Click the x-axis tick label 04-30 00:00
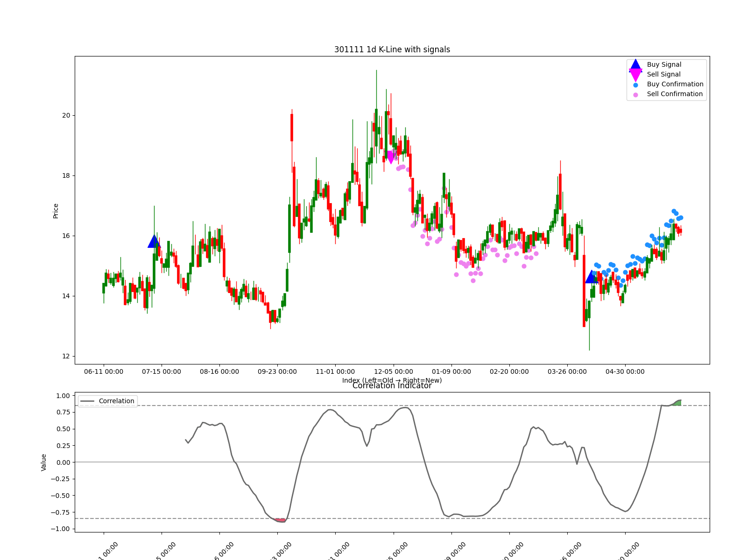Screen dimensions: 747x560 coord(625,371)
